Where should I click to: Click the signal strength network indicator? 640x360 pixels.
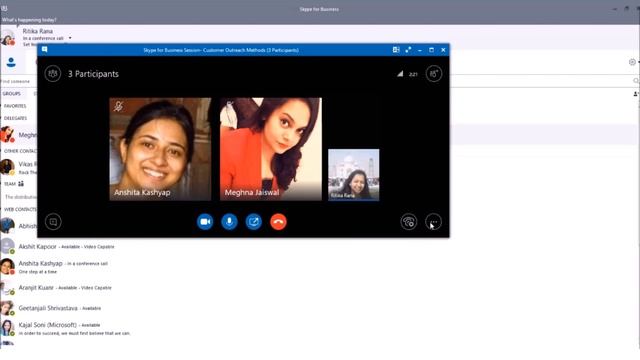click(400, 74)
